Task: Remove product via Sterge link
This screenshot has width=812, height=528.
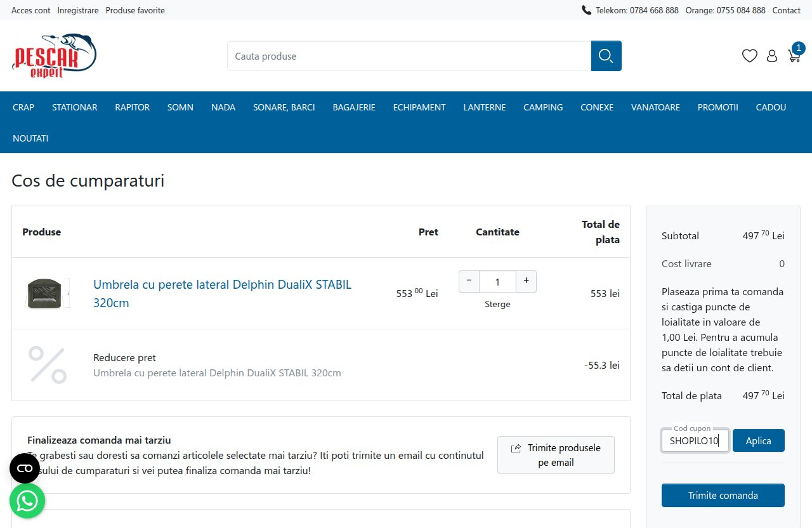Action: (497, 304)
